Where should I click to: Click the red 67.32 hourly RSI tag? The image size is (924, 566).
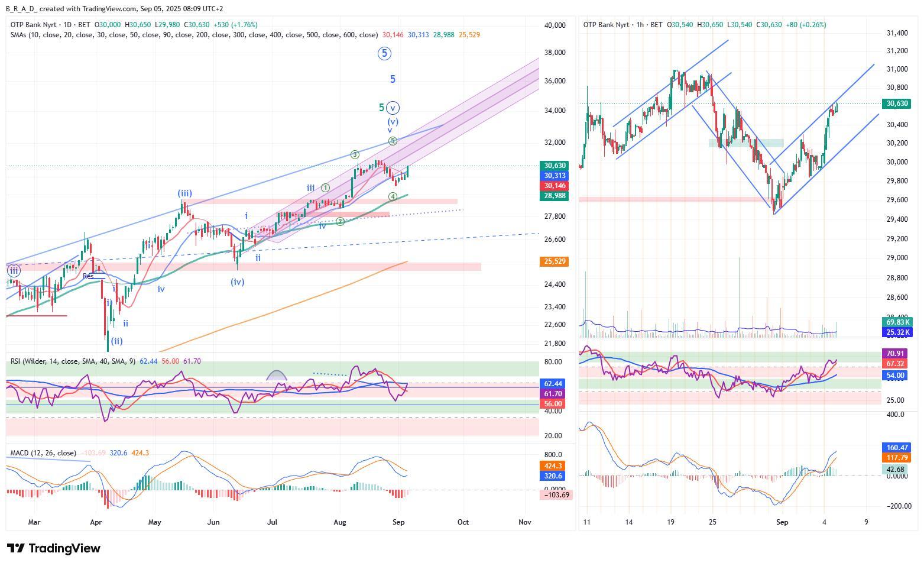coord(896,364)
